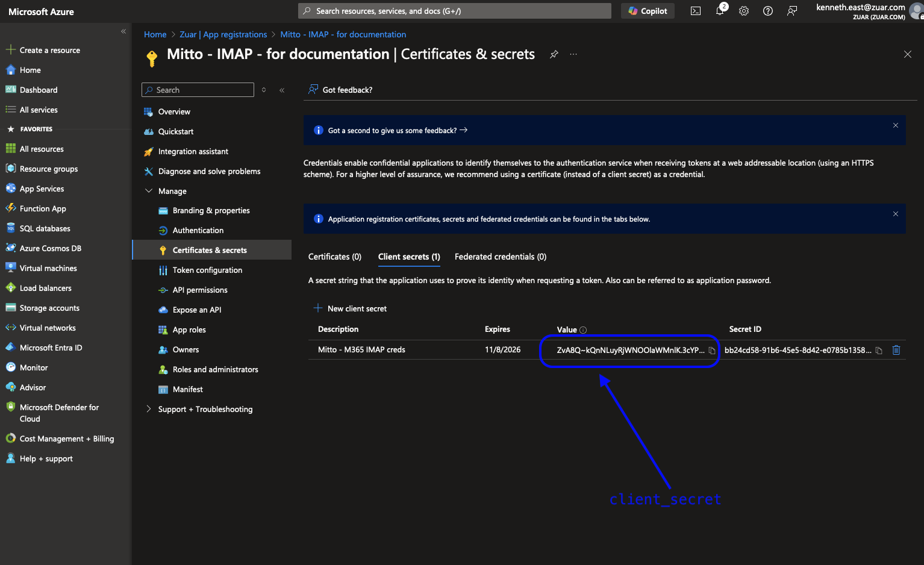Collapse the Manage section
The image size is (924, 565).
pyautogui.click(x=149, y=191)
